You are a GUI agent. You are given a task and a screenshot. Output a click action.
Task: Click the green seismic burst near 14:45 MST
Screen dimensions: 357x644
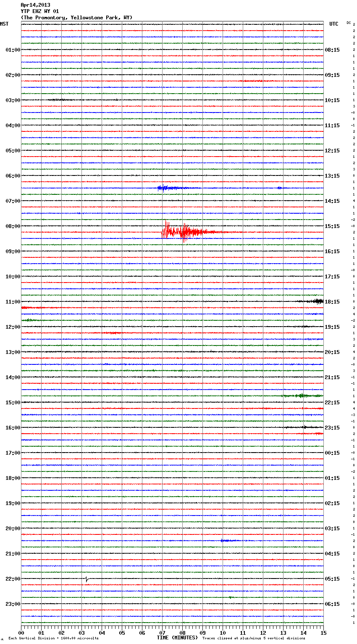[x=302, y=395]
